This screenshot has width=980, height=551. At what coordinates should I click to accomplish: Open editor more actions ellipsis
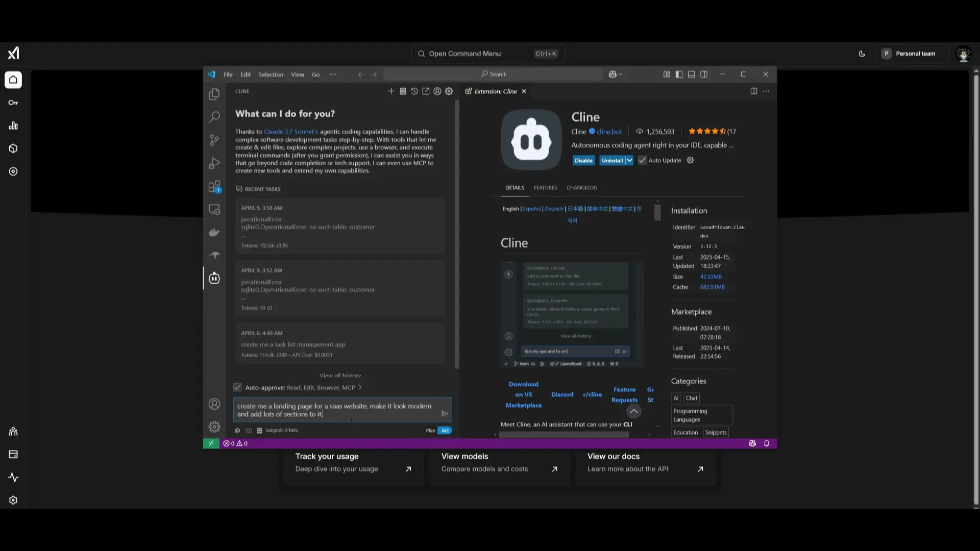coord(766,91)
